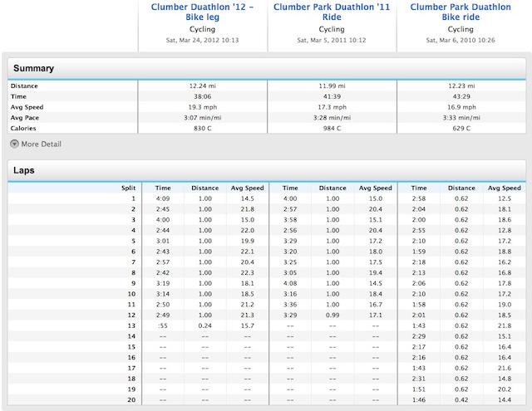Select the 830 C calories value
Image resolution: width=532 pixels, height=411 pixels.
click(203, 129)
